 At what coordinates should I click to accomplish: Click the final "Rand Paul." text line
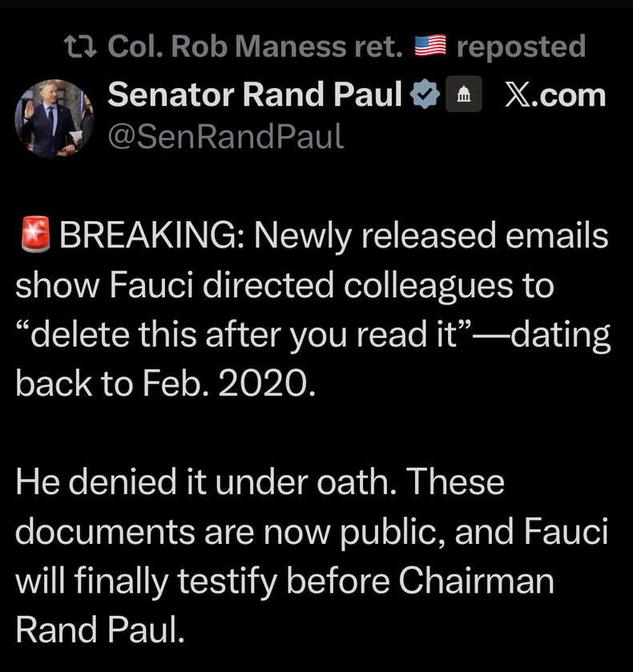point(100,630)
